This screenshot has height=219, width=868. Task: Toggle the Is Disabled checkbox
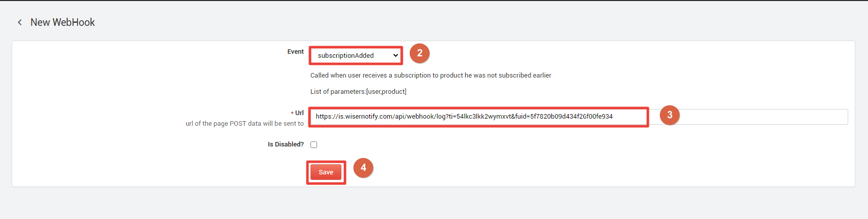[314, 144]
